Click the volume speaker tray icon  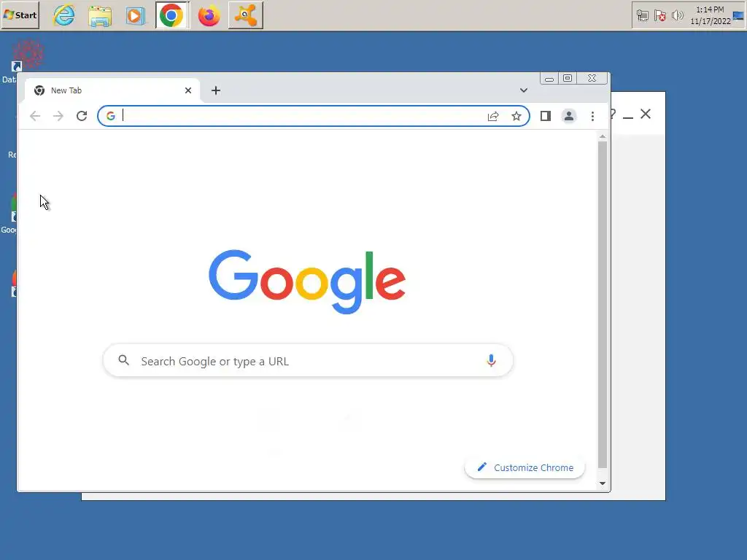coord(677,16)
